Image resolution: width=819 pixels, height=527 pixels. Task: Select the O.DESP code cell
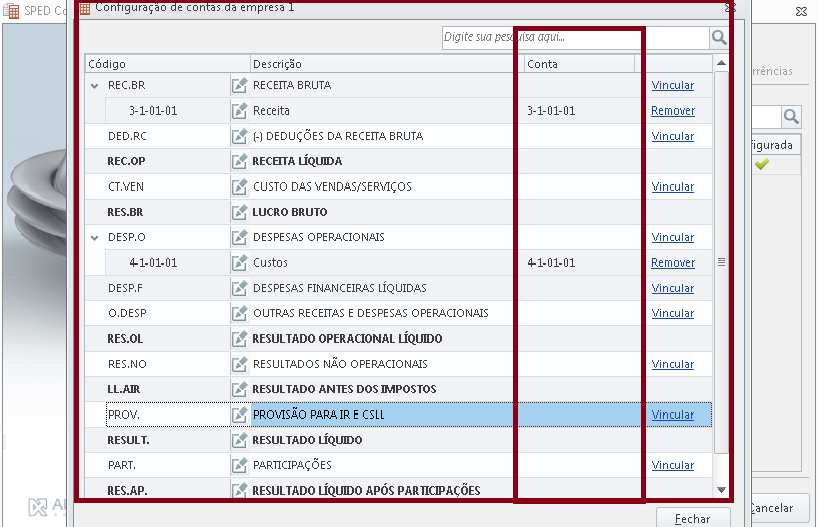click(x=127, y=313)
